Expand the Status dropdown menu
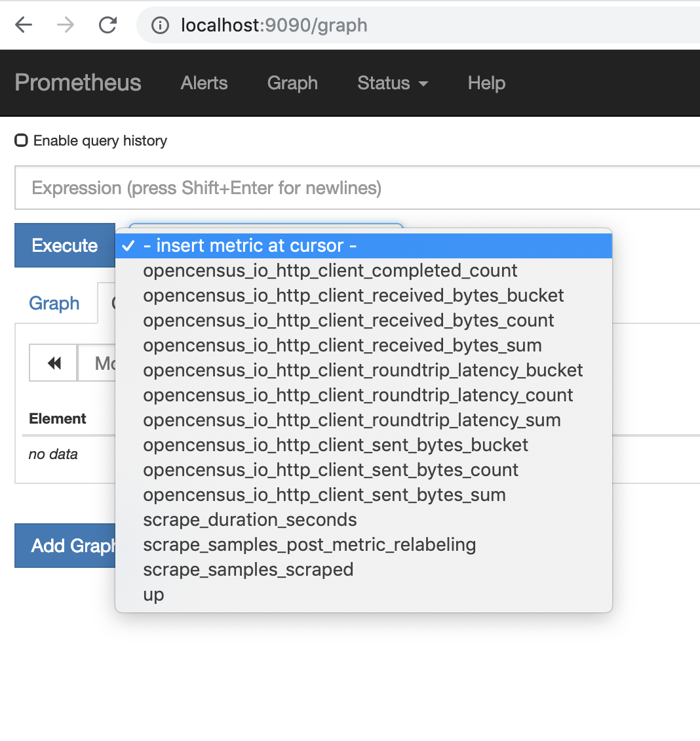The width and height of the screenshot is (700, 741). pyautogui.click(x=393, y=83)
